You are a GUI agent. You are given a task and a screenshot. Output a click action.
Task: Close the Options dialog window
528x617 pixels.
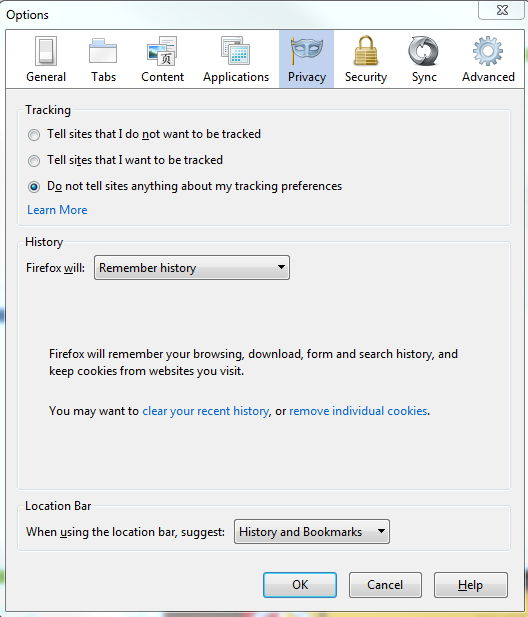502,10
